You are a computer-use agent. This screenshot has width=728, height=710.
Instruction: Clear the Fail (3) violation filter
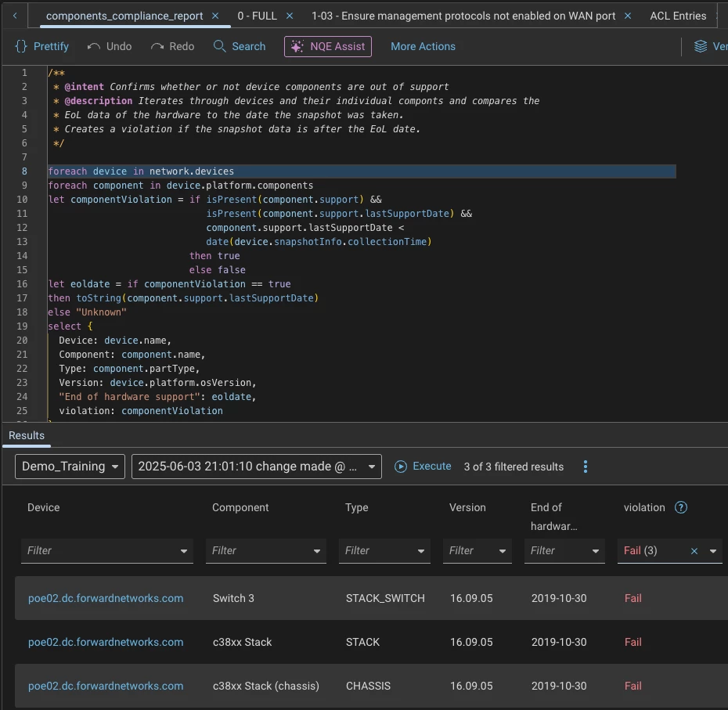[694, 551]
